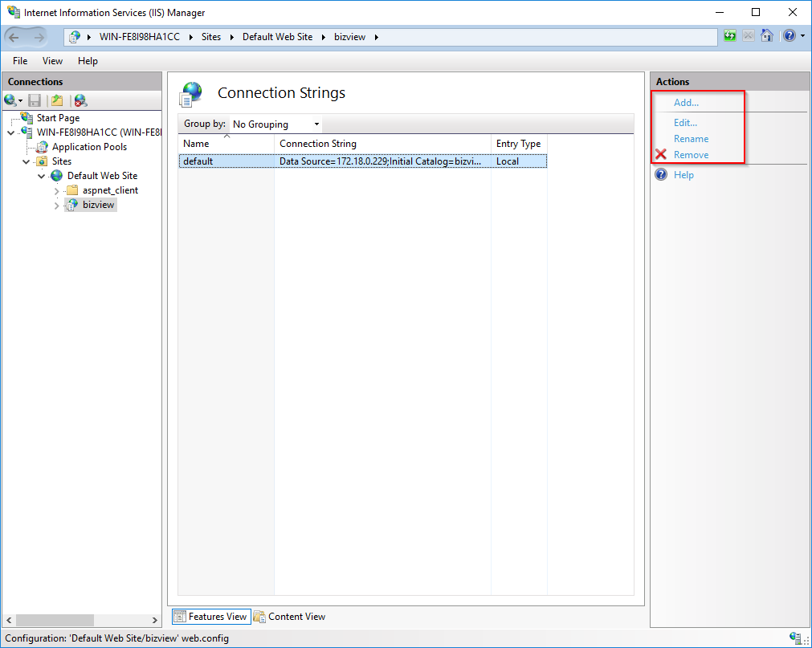Screen dimensions: 812x648
Task: Open dropdown beside the connection globe icon
Action: 21,100
